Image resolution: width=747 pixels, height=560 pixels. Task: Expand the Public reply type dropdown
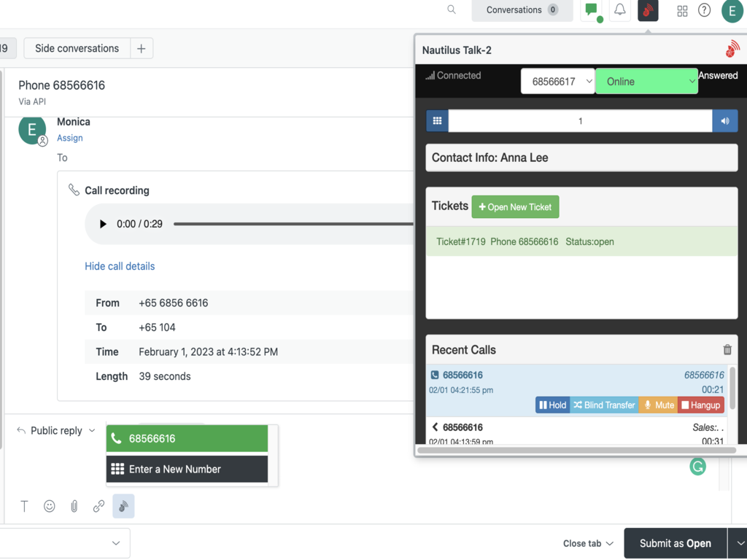[x=56, y=431]
